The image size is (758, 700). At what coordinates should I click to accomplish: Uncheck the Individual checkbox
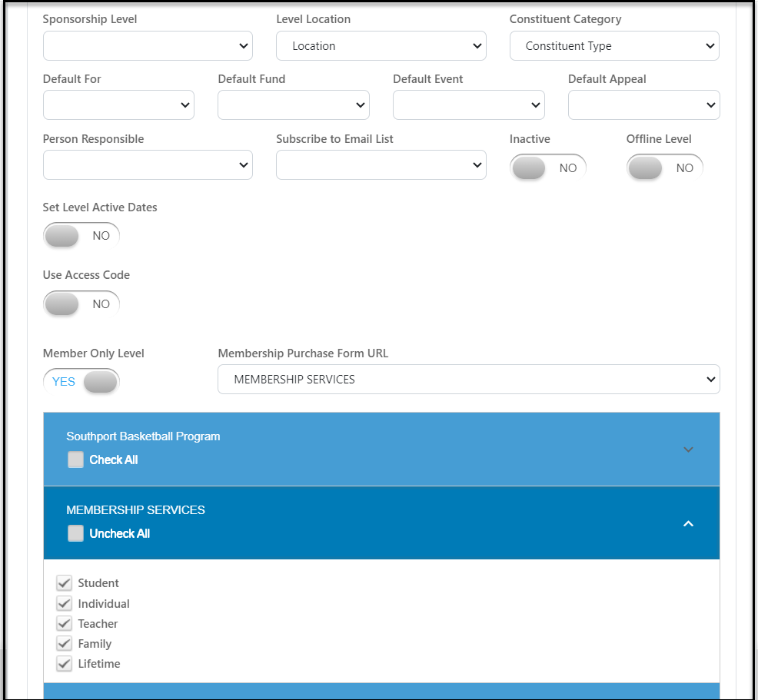[65, 603]
